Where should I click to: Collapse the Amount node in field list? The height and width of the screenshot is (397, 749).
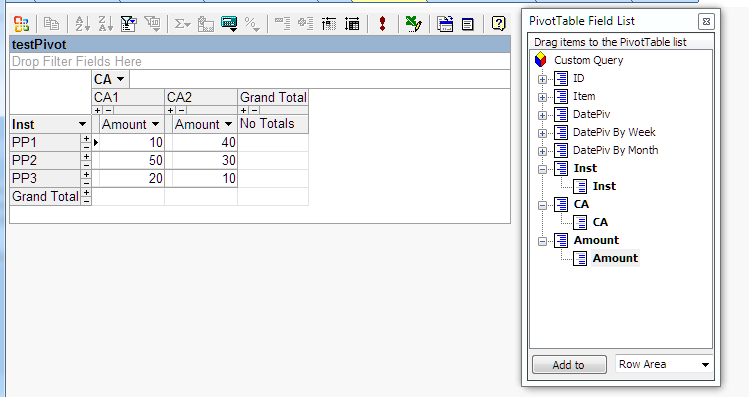click(x=542, y=241)
